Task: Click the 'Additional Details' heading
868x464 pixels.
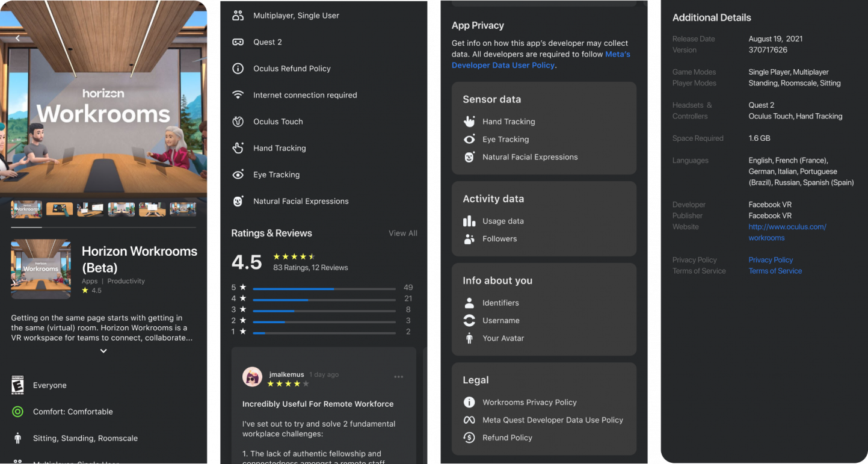Action: pos(712,17)
